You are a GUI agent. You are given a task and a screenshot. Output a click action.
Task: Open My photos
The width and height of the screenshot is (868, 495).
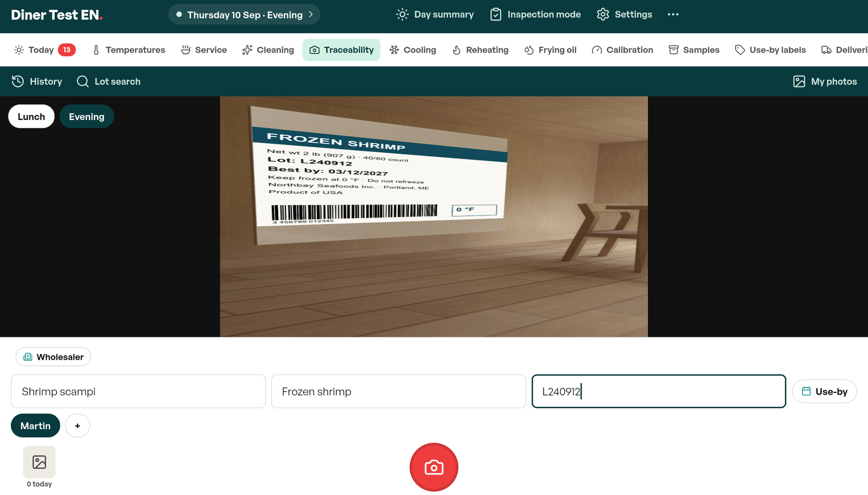(825, 81)
